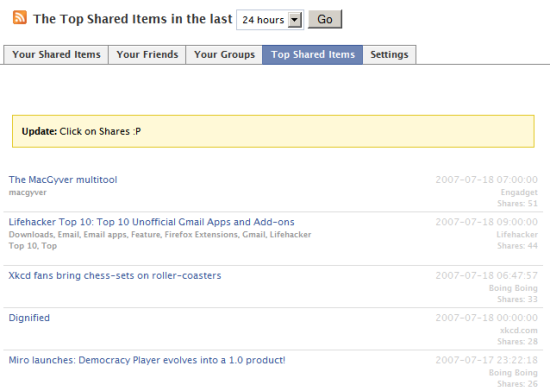
Task: Open Xkcd fans bring chess-sets article link
Action: click(115, 276)
